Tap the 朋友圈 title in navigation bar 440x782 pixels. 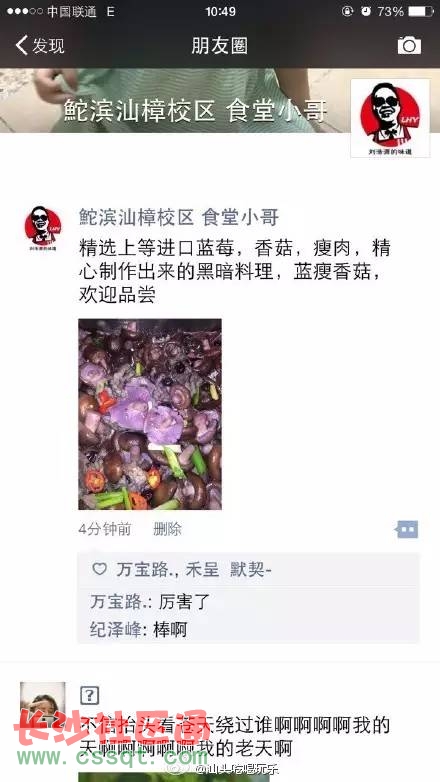[x=220, y=45]
